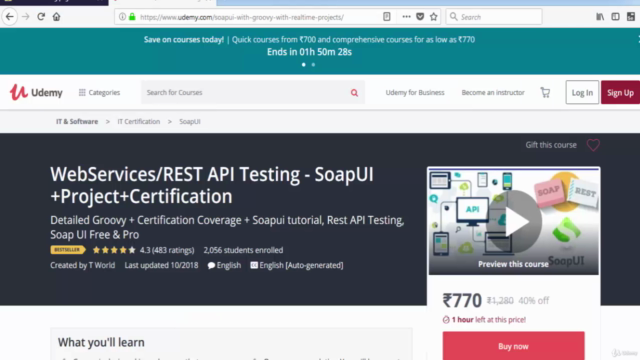
Task: Click Gift this course
Action: (551, 145)
